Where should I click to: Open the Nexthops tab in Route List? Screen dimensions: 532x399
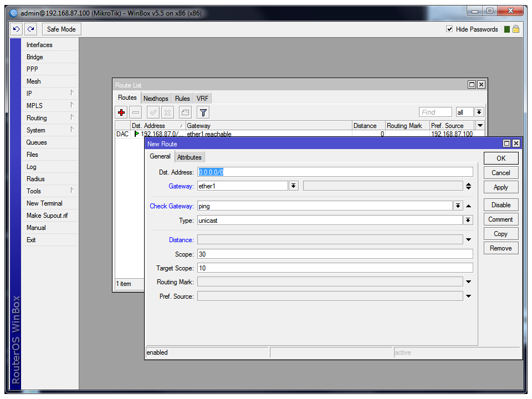(156, 99)
